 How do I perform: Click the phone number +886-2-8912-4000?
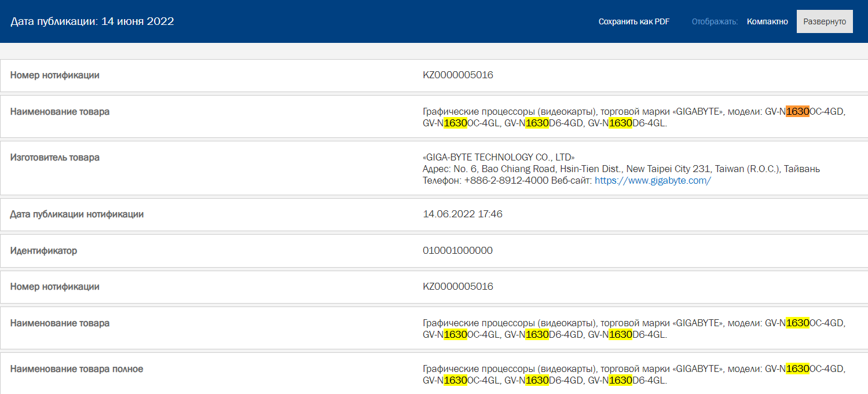(506, 180)
